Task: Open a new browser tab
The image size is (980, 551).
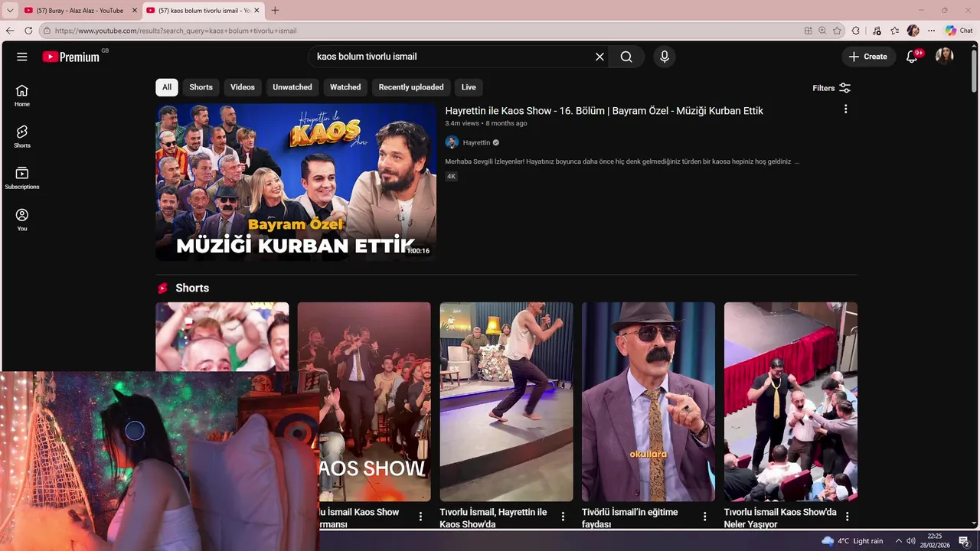Action: click(x=275, y=11)
